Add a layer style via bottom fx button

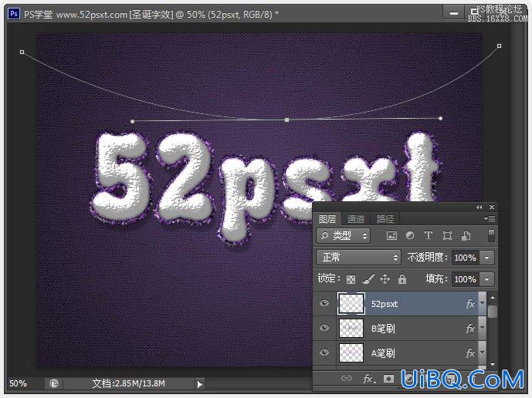tap(369, 379)
